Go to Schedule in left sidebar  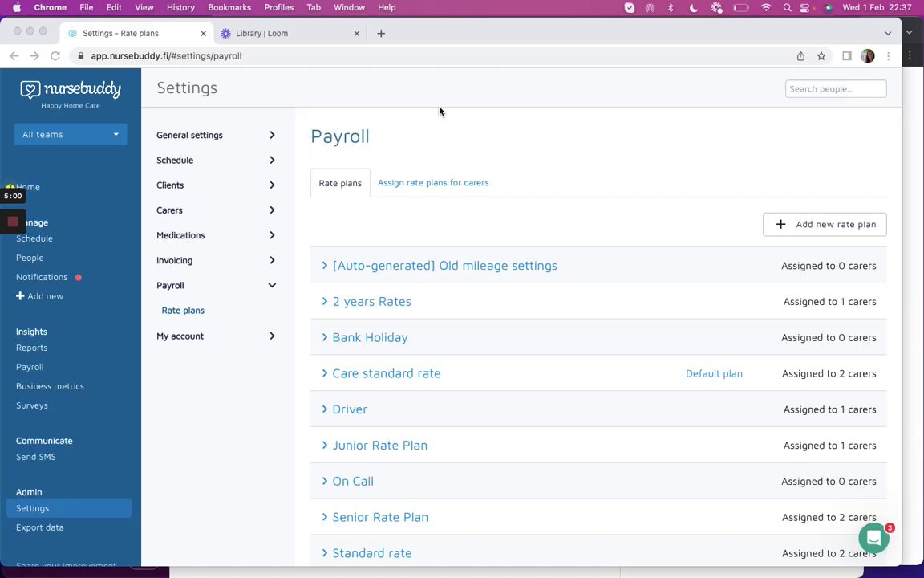34,239
